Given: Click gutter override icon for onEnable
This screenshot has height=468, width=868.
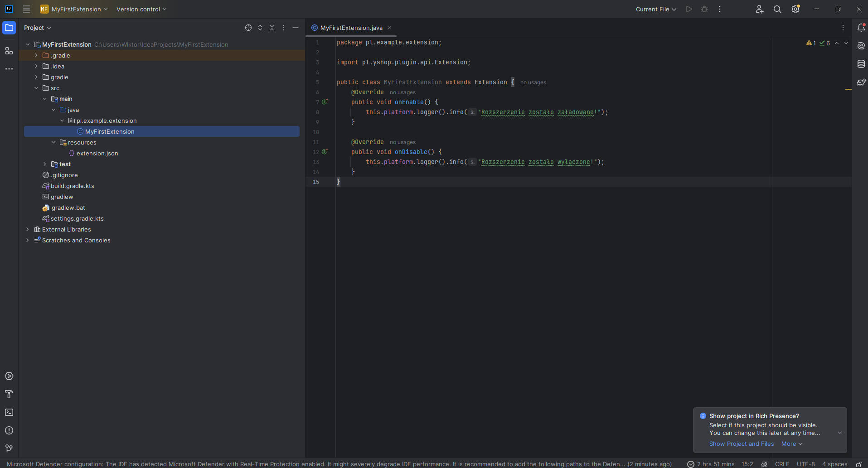Looking at the screenshot, I should point(325,102).
